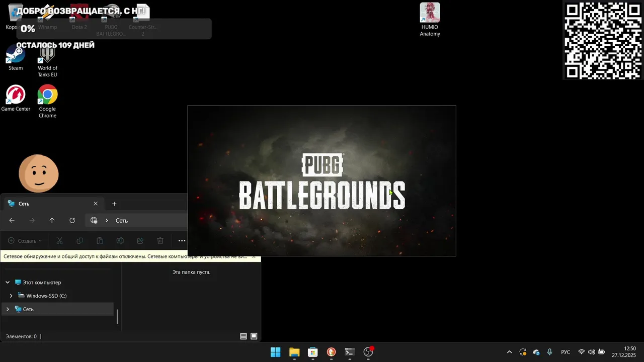This screenshot has height=362, width=644.
Task: Open the Winamp desktop shortcut
Action: [x=47, y=18]
